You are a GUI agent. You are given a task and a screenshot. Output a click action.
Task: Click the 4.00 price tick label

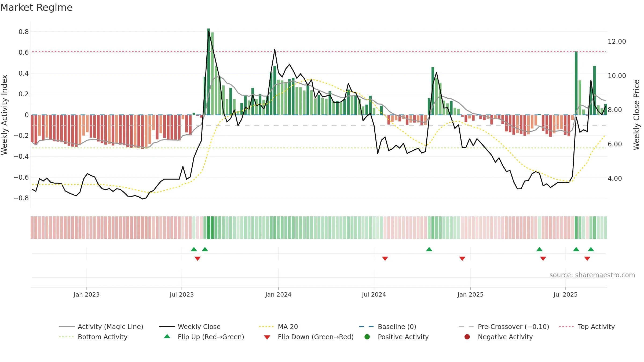click(x=615, y=178)
